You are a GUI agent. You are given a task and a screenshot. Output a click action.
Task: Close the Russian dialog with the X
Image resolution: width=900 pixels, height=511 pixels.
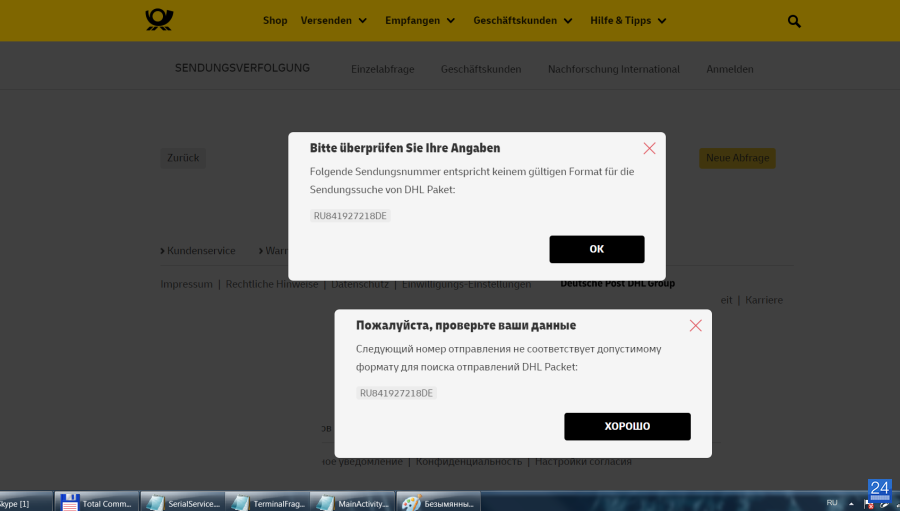tap(695, 326)
